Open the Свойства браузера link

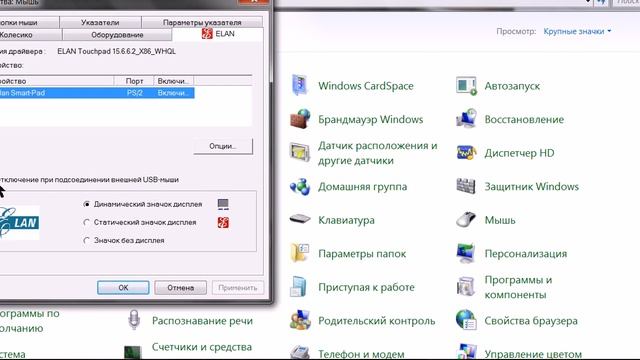coord(531,321)
